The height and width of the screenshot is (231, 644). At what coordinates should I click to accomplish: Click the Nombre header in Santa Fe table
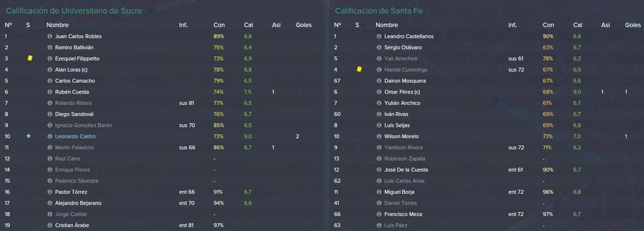[387, 25]
